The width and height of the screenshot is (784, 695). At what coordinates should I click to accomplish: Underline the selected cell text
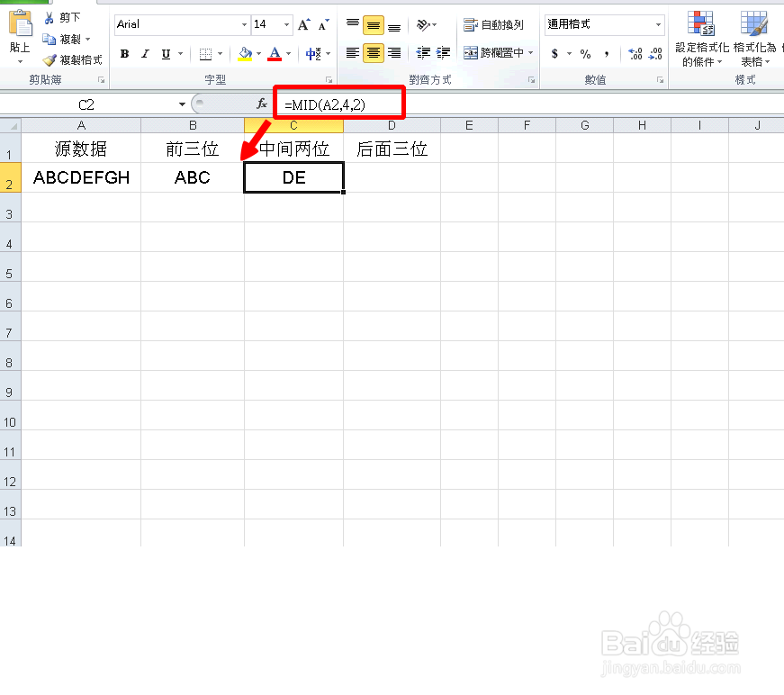click(x=165, y=54)
